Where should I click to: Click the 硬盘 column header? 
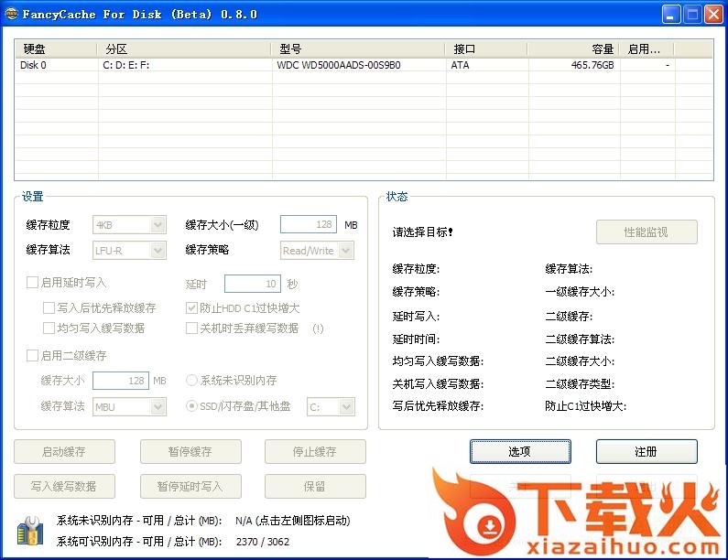tap(56, 49)
